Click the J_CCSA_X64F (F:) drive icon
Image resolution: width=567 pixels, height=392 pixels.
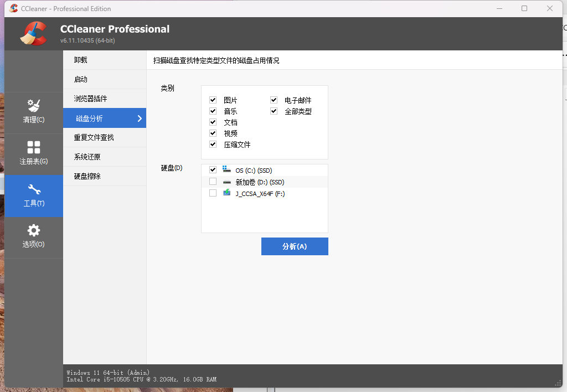(x=226, y=193)
